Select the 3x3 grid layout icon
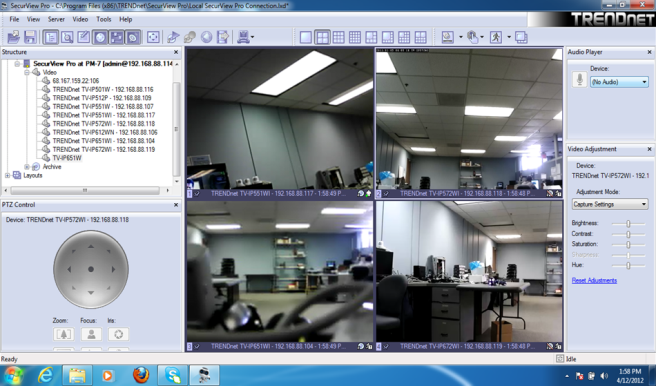The image size is (656, 386). point(338,37)
